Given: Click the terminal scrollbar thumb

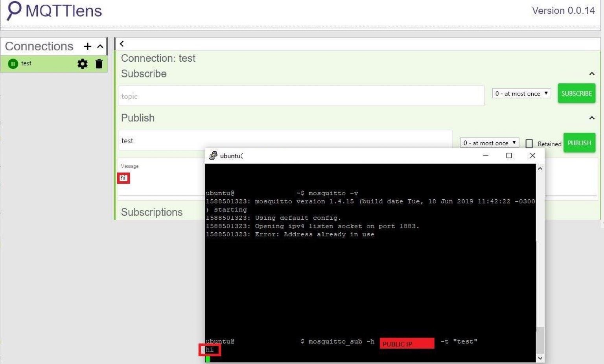Looking at the screenshot, I should coord(540,340).
